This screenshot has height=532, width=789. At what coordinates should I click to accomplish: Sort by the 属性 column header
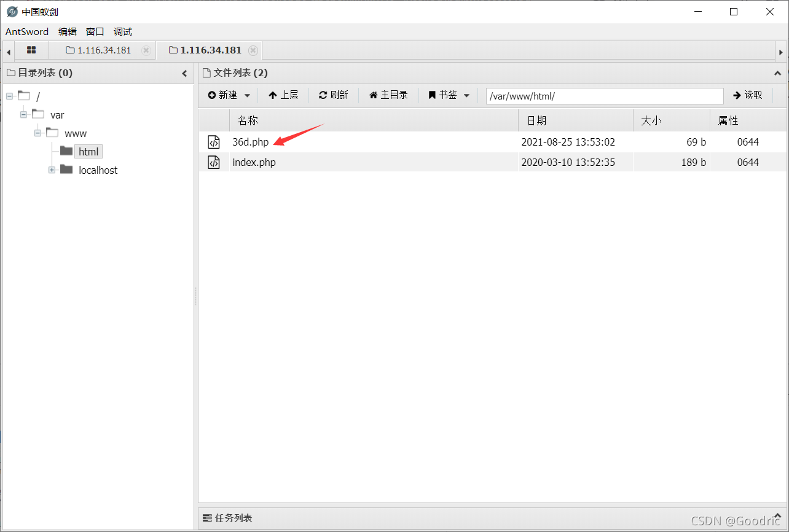tap(748, 120)
